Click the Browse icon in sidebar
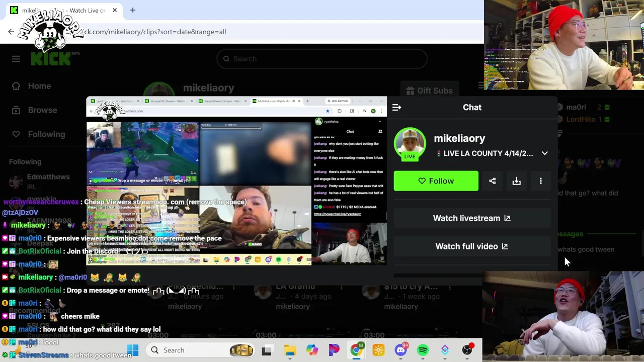 pos(16,110)
